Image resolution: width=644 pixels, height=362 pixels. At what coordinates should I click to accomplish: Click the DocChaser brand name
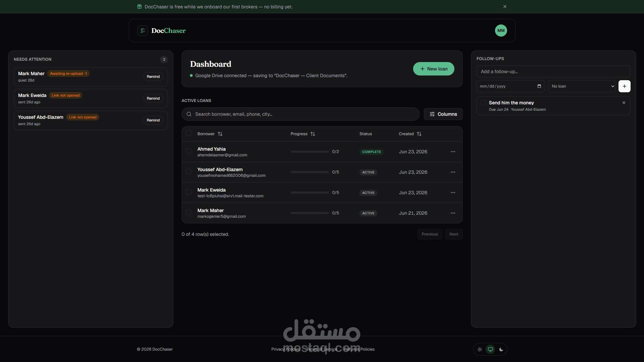tap(168, 31)
